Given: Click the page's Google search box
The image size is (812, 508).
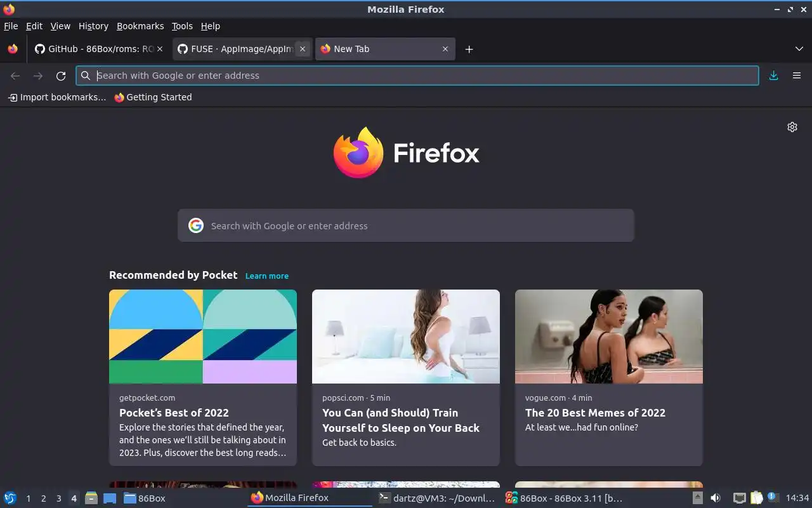Looking at the screenshot, I should pyautogui.click(x=406, y=225).
